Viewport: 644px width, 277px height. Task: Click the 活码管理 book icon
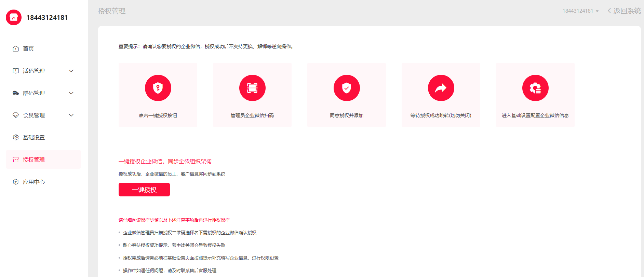pos(16,71)
